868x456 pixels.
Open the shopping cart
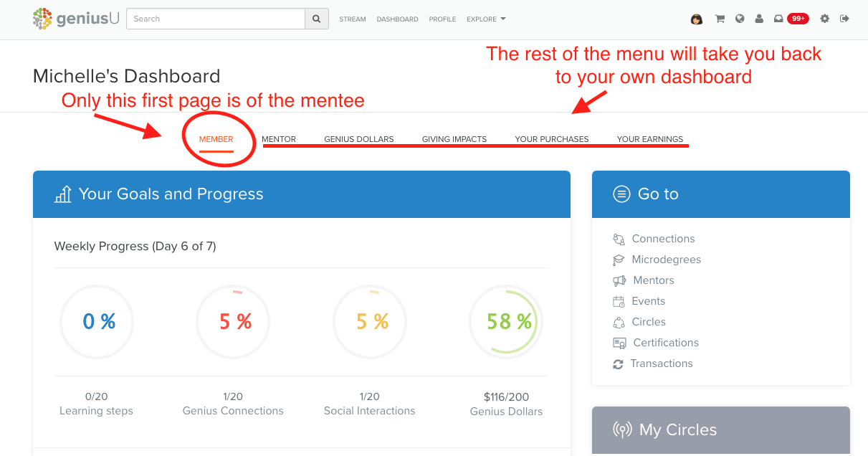(720, 19)
